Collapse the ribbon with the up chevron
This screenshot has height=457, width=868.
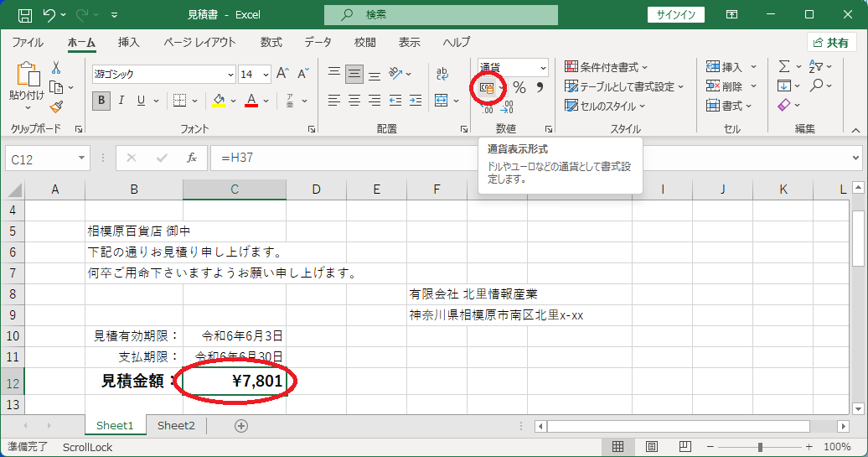[x=855, y=130]
